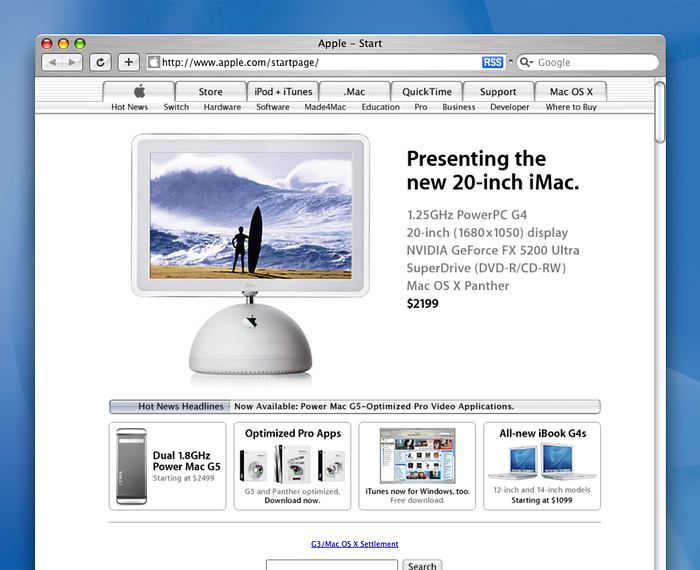Add a bookmark with the plus button

click(x=129, y=62)
